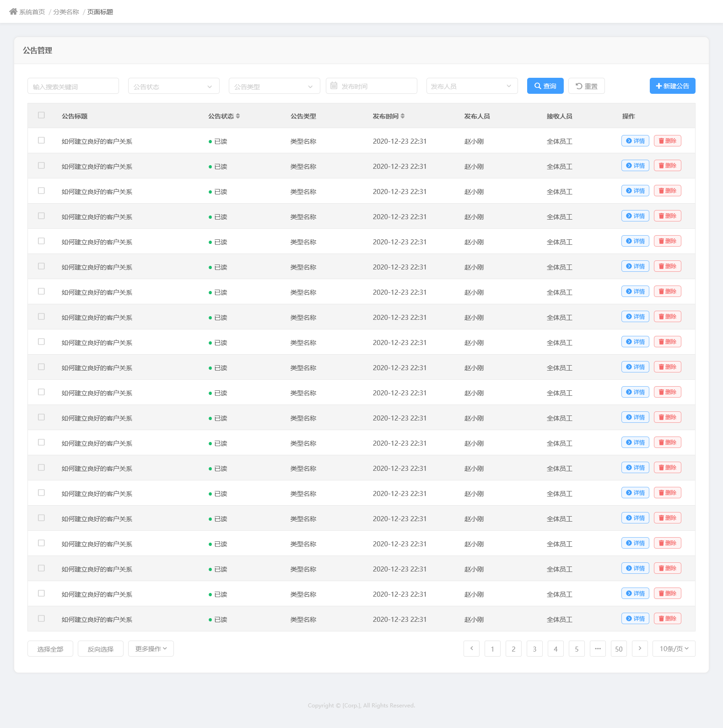Click the 发布时间 date input field
Viewport: 723px width, 728px height.
[372, 86]
